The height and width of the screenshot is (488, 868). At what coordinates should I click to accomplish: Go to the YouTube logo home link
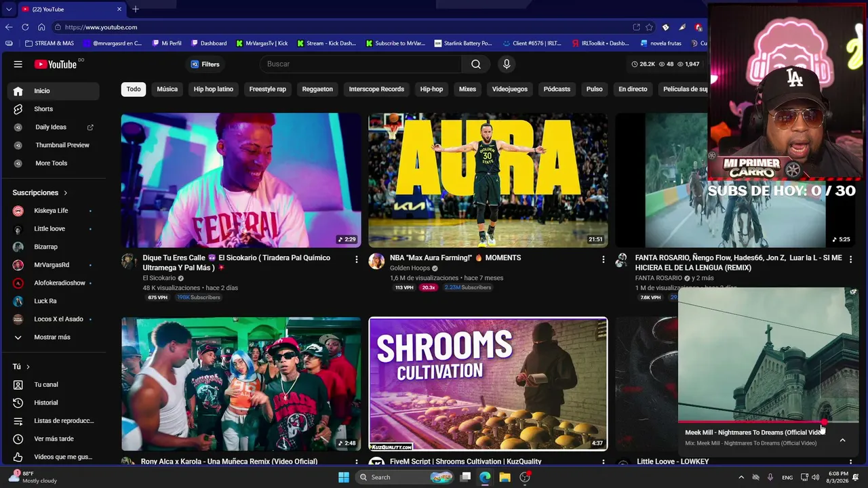click(56, 64)
